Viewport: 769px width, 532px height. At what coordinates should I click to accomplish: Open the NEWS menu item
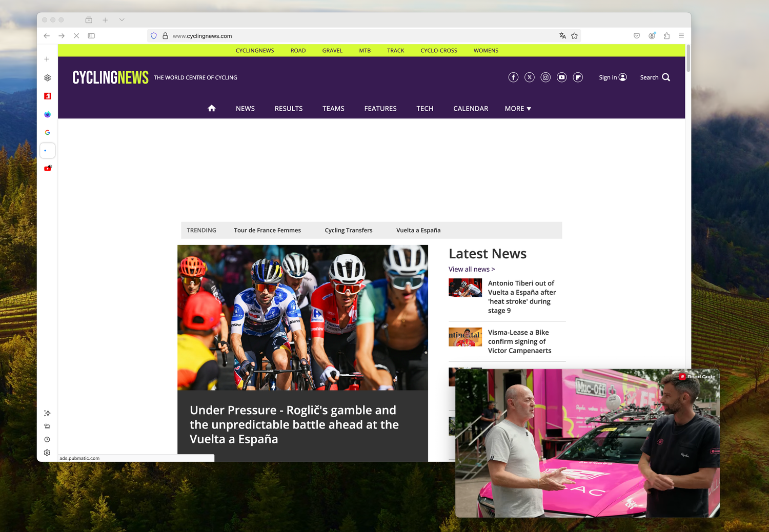(245, 109)
